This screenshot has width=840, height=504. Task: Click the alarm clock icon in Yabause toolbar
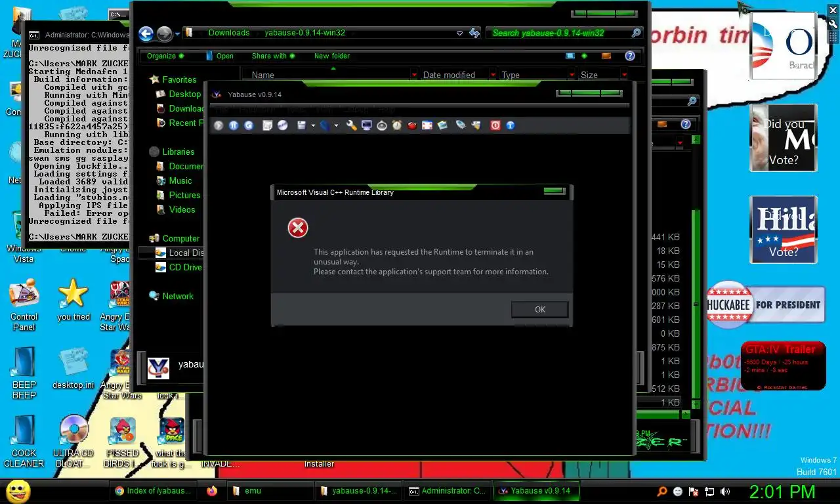396,125
